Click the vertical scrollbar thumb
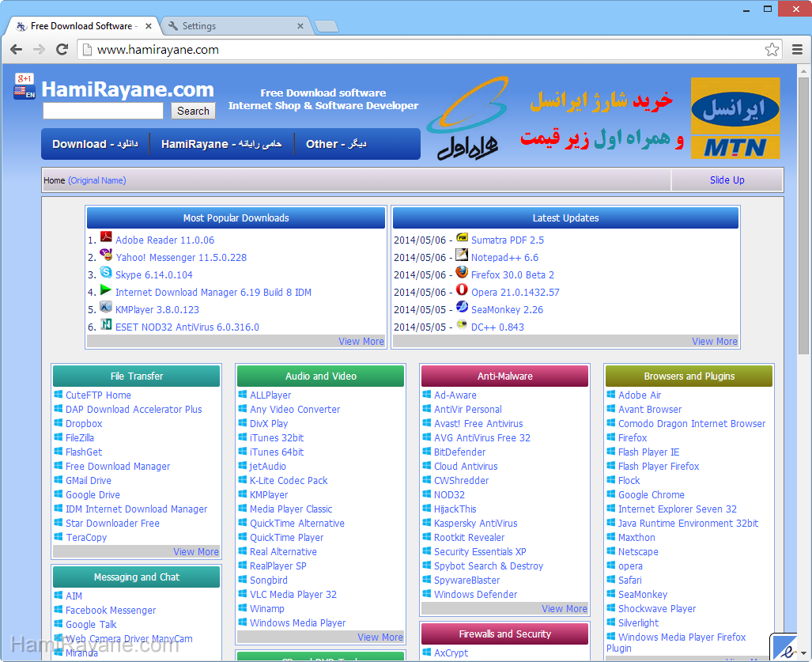Viewport: 812px width, 662px height. coord(803,215)
